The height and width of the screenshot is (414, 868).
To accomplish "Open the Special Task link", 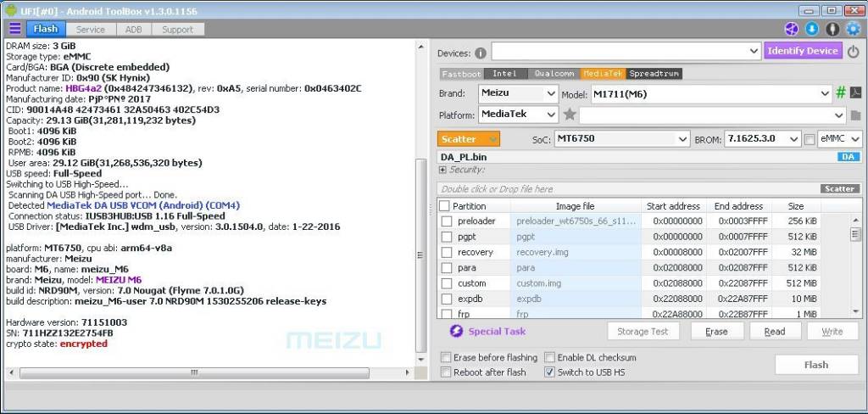I will pos(497,332).
